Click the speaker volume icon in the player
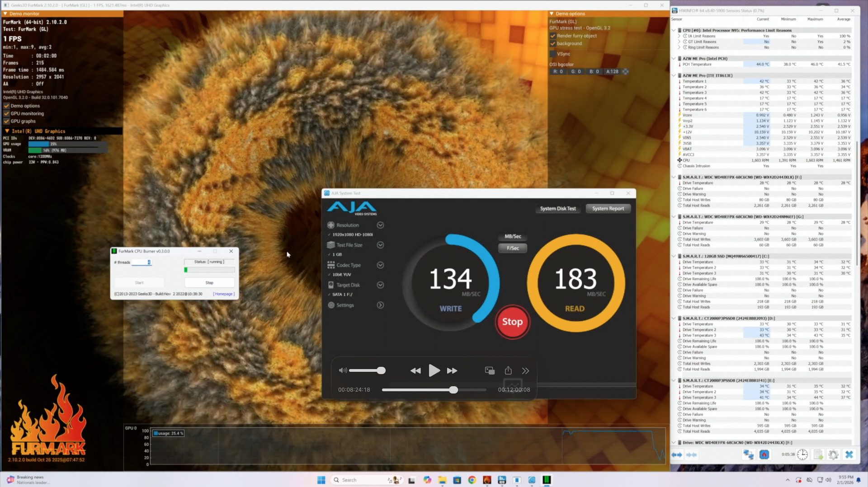 343,370
